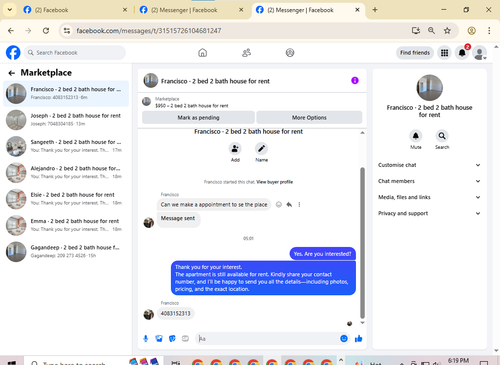
Task: Attach a file with the image icon
Action: point(159,339)
